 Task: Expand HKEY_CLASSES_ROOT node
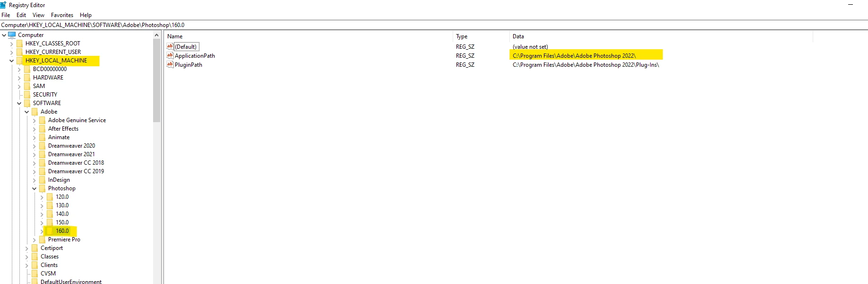12,44
